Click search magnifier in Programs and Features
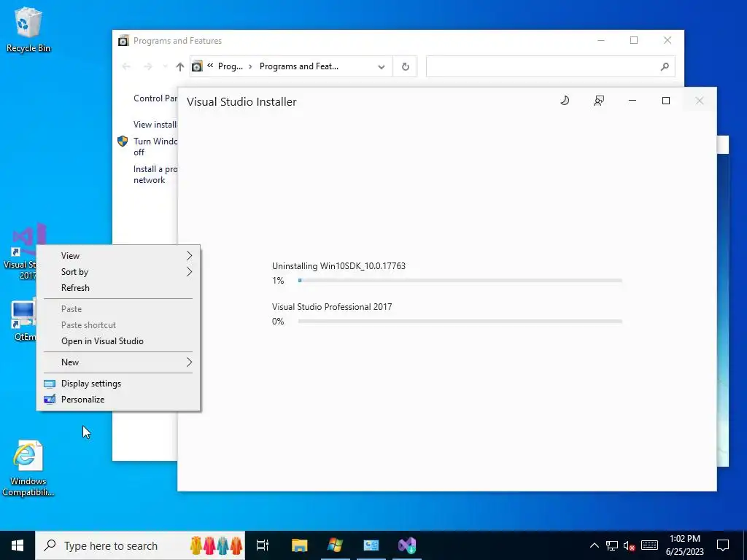The height and width of the screenshot is (560, 747). pos(665,66)
